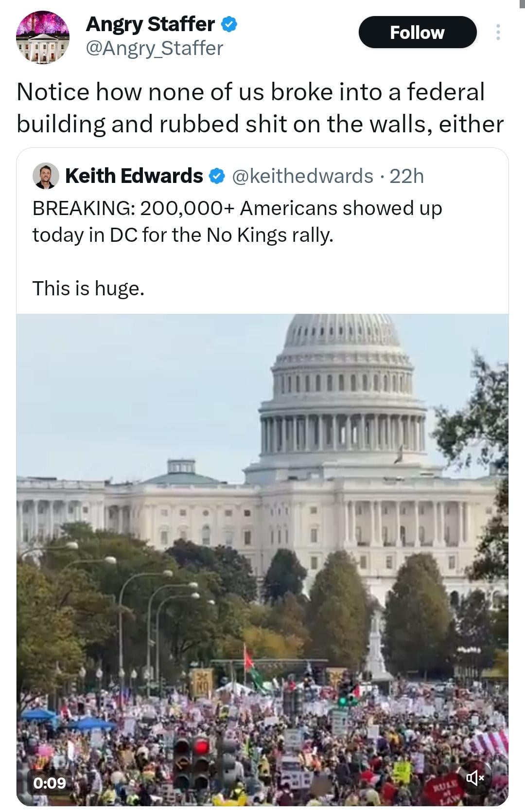Click the @Angry_Staffer handle

coord(154,48)
